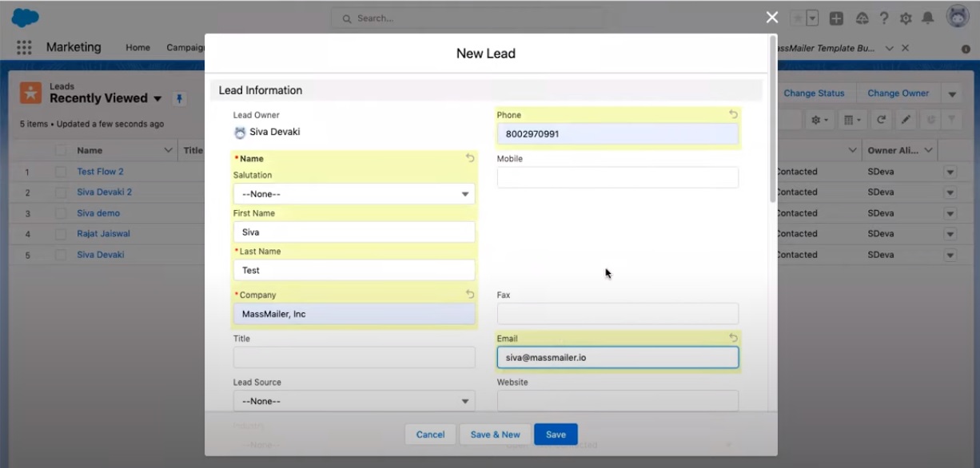This screenshot has height=468, width=980.
Task: Unpin the Recently Viewed list
Action: tap(179, 98)
